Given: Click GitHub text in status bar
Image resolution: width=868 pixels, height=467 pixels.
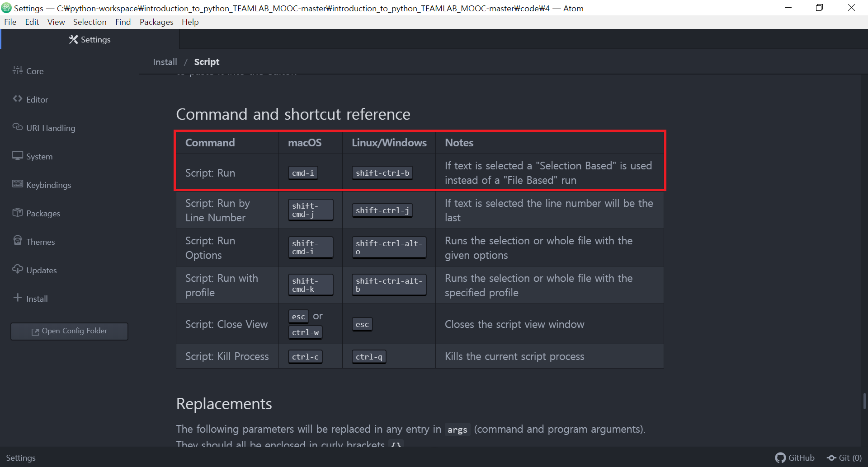Looking at the screenshot, I should click(x=801, y=458).
